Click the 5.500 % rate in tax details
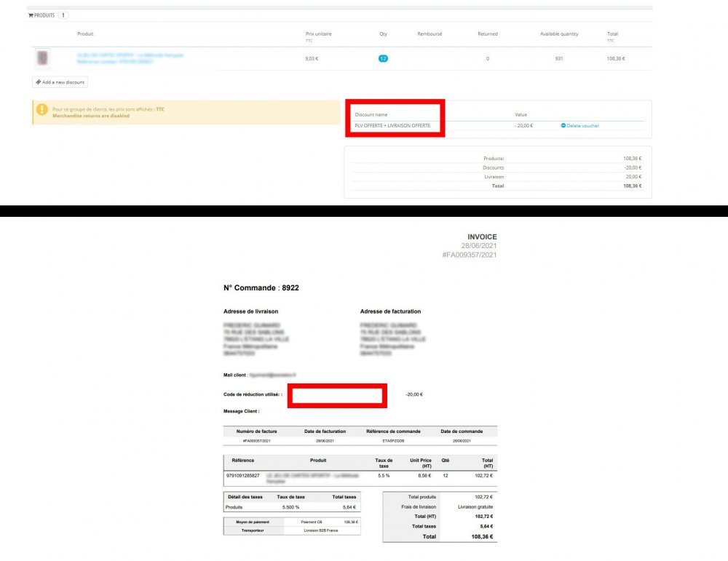The height and width of the screenshot is (561, 728). tap(290, 507)
